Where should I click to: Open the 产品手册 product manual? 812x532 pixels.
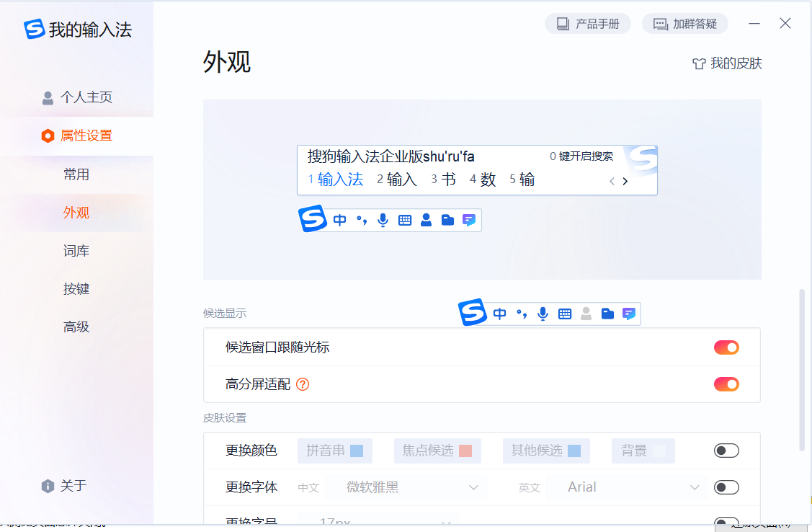(588, 24)
